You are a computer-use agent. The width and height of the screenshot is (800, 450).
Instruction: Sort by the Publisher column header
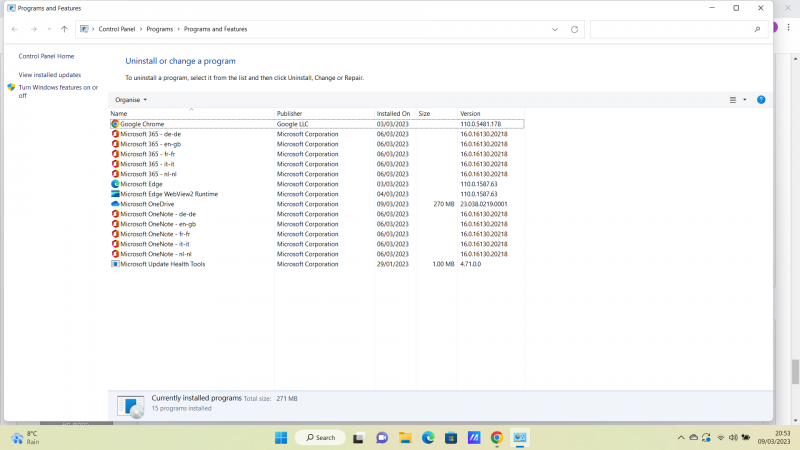[324, 113]
